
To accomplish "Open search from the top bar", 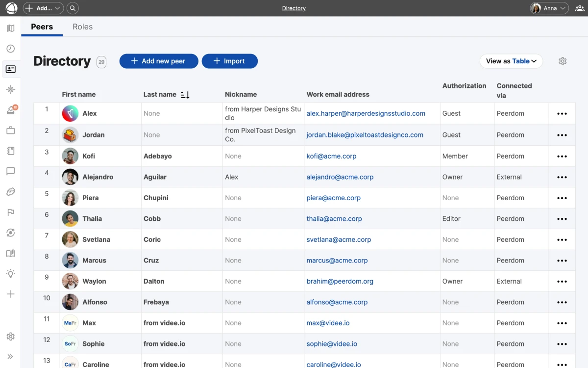I will pos(73,8).
